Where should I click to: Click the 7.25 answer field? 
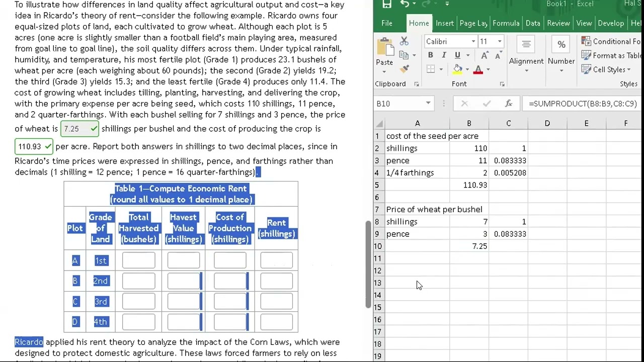pos(80,129)
